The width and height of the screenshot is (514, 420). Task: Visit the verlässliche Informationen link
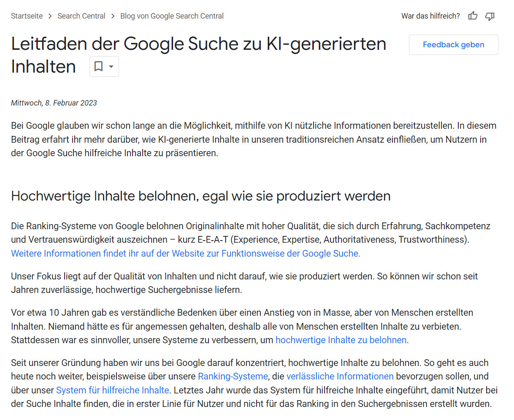tap(340, 376)
